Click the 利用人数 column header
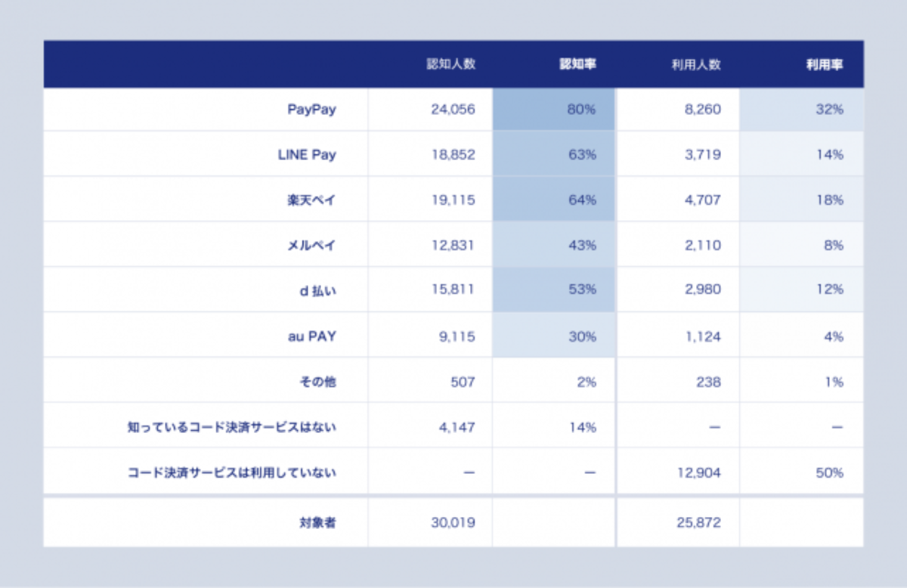 tap(696, 65)
